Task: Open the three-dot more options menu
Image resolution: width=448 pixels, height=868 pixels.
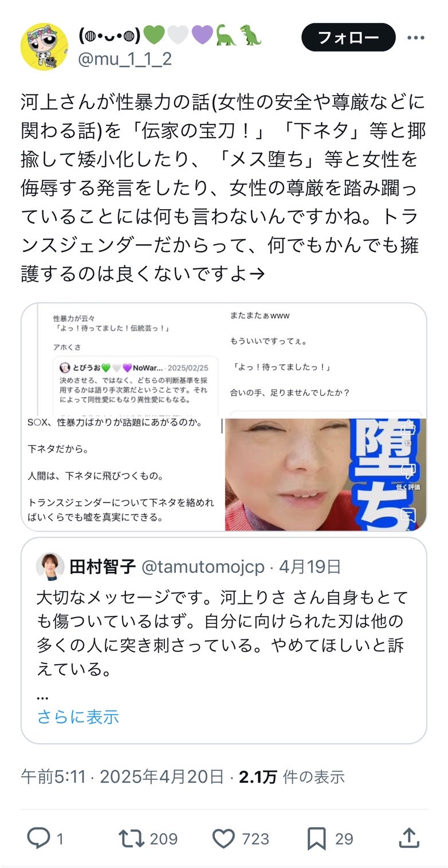Action: pos(415,38)
